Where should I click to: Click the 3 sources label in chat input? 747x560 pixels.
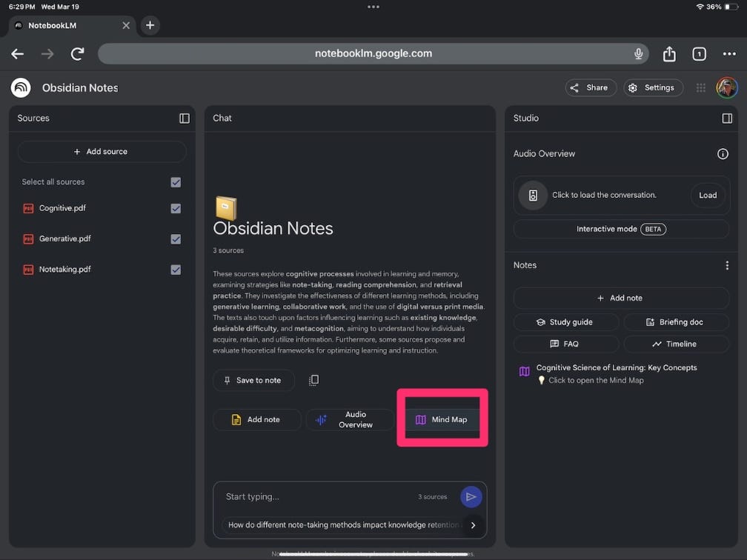433,496
